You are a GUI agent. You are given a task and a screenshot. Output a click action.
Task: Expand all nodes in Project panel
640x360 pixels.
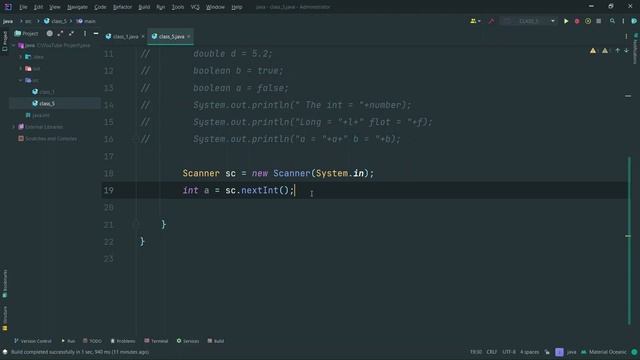60,33
